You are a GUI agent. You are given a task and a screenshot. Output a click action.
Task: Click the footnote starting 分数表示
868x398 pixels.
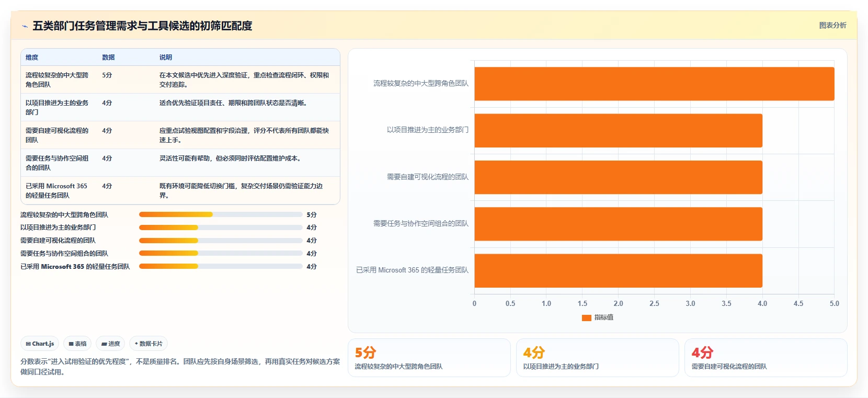click(180, 367)
